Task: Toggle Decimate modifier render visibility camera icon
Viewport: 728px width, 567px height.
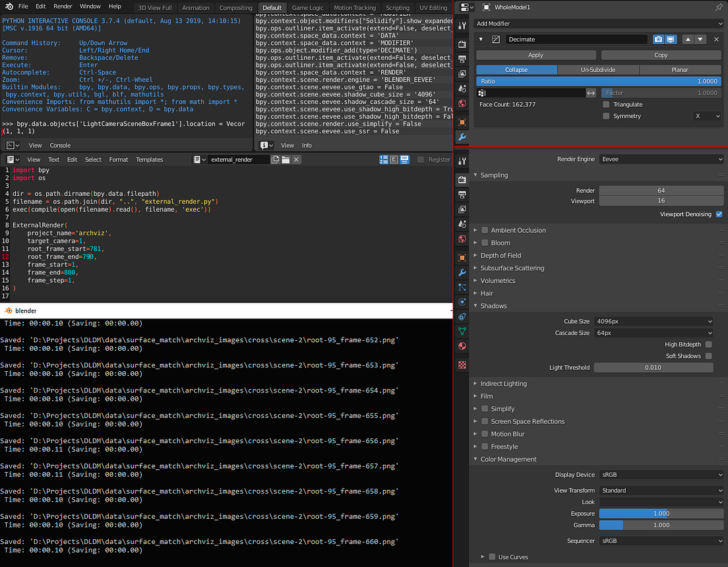Action: (658, 40)
